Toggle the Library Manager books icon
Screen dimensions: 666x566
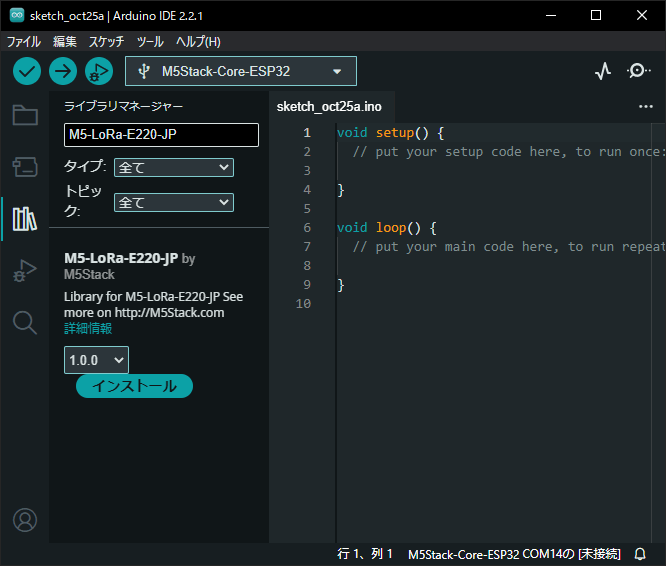click(25, 219)
